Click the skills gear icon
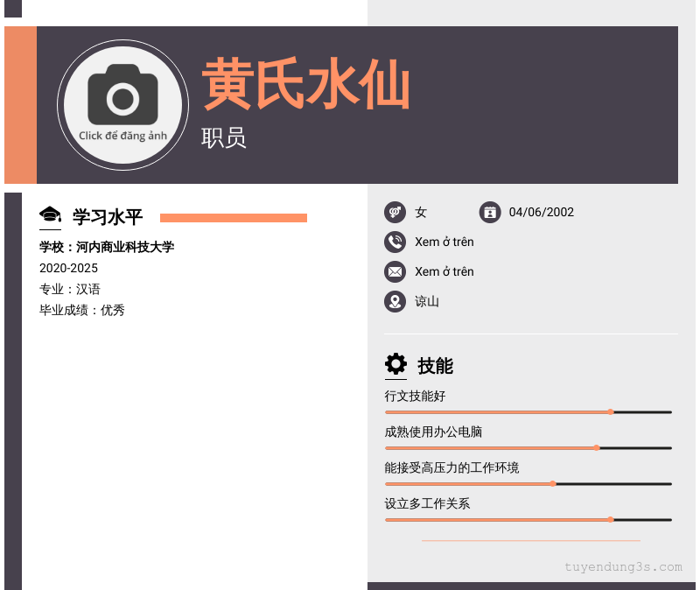 [x=396, y=364]
